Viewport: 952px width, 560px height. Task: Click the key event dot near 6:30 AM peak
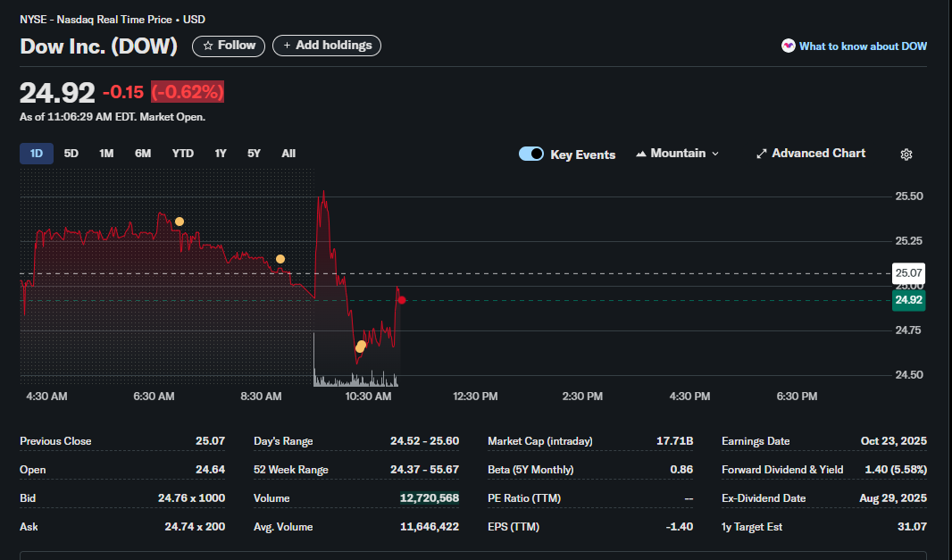[x=180, y=221]
